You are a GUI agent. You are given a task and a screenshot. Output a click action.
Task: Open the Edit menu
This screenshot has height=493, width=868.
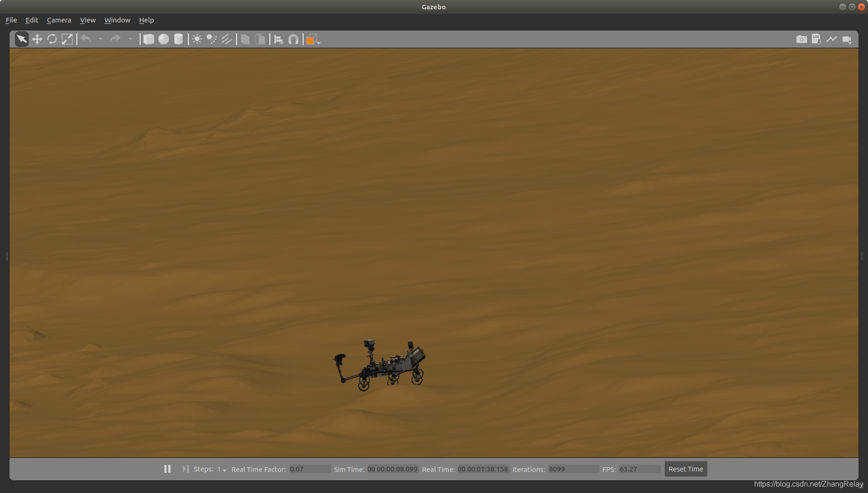point(32,20)
